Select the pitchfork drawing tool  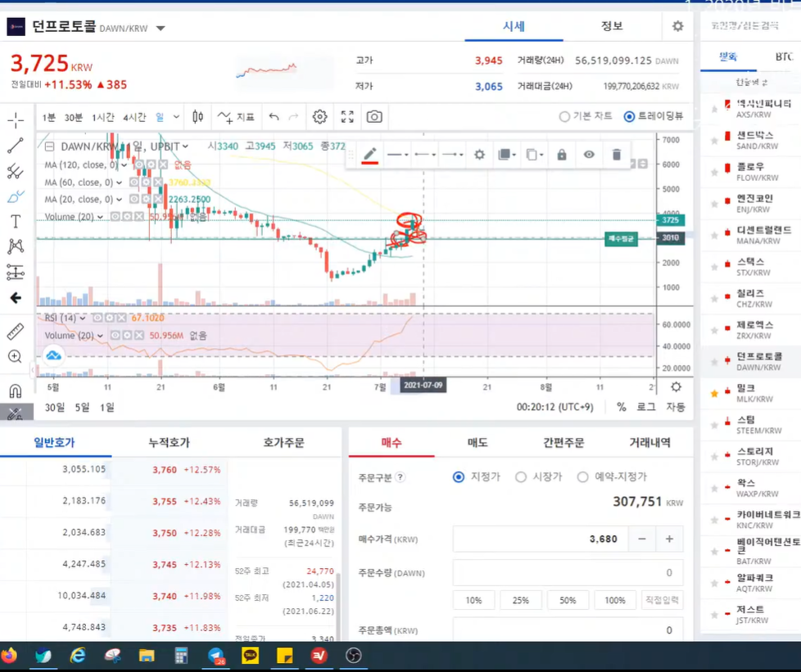[x=16, y=171]
